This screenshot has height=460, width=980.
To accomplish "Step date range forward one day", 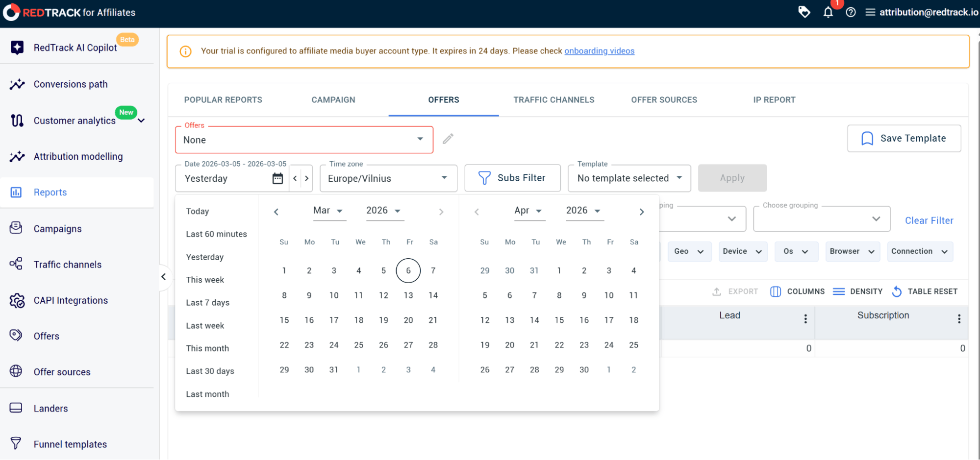I will (307, 178).
